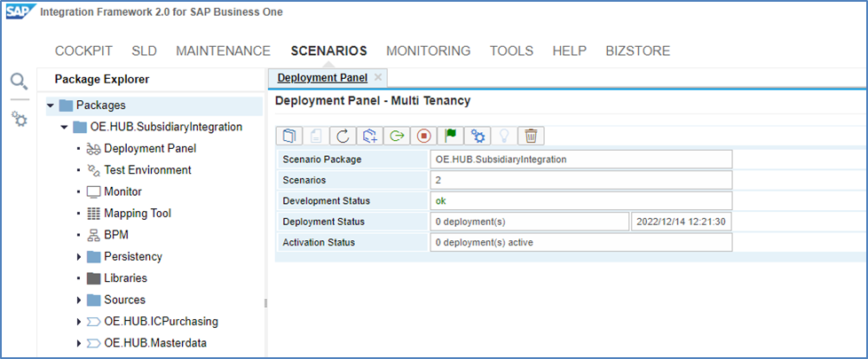
Task: Open the MONITORING menu
Action: 428,51
